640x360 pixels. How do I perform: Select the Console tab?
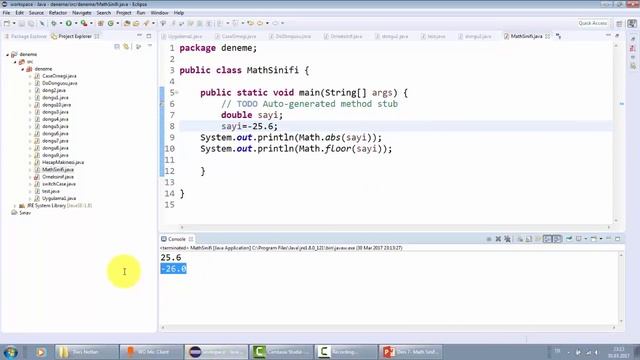pyautogui.click(x=177, y=239)
